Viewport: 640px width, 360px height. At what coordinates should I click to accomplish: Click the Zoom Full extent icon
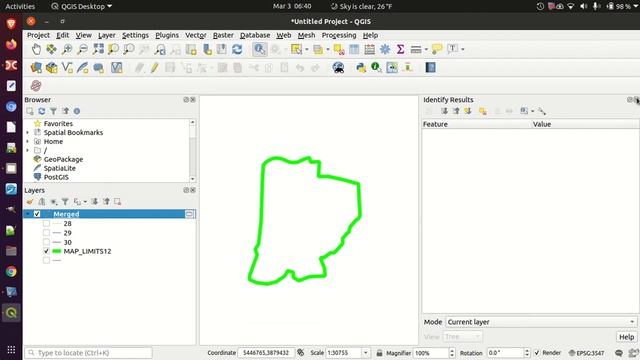click(98, 49)
